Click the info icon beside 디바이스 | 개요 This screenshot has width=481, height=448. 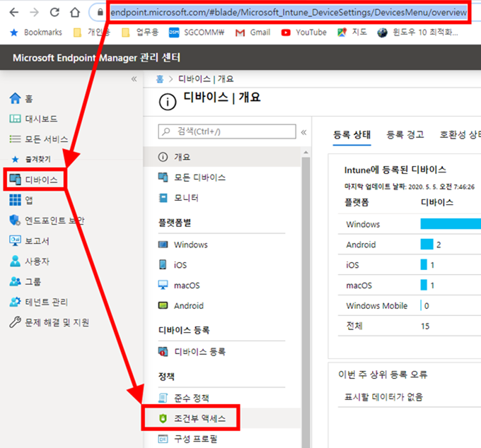click(x=168, y=102)
